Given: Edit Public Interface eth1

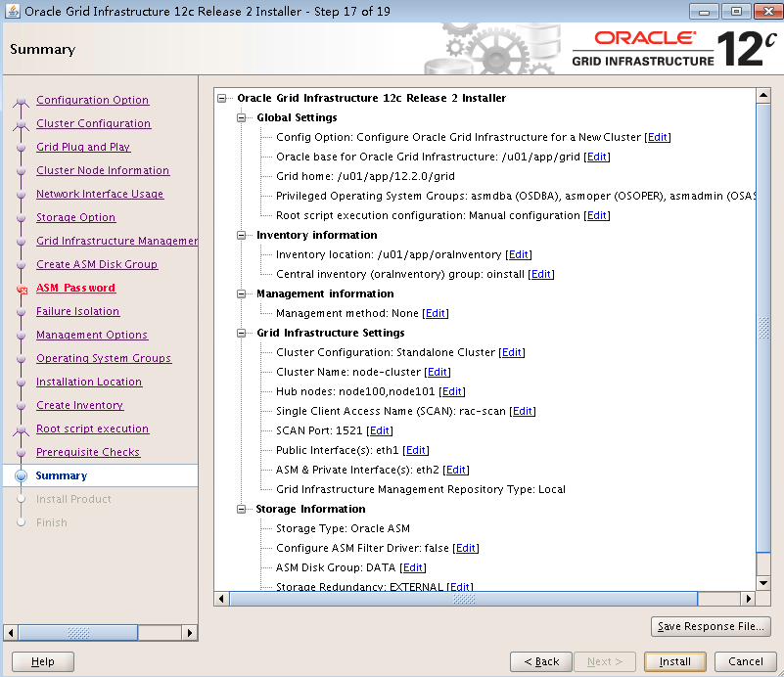Looking at the screenshot, I should tap(416, 450).
